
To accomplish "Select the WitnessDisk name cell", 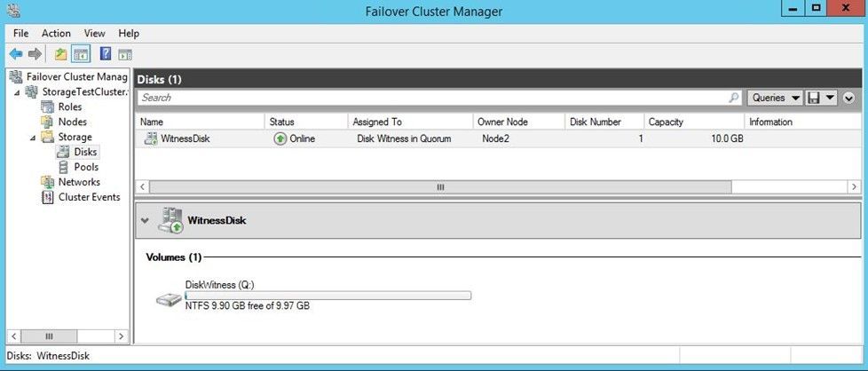I will pyautogui.click(x=185, y=138).
